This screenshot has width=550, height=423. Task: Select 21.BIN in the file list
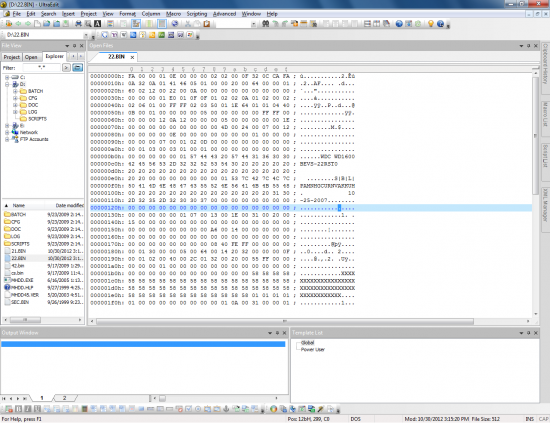[18, 251]
